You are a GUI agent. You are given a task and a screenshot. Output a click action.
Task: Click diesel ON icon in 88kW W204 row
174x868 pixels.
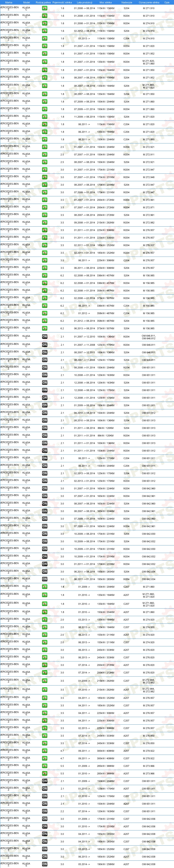[x=45, y=436]
